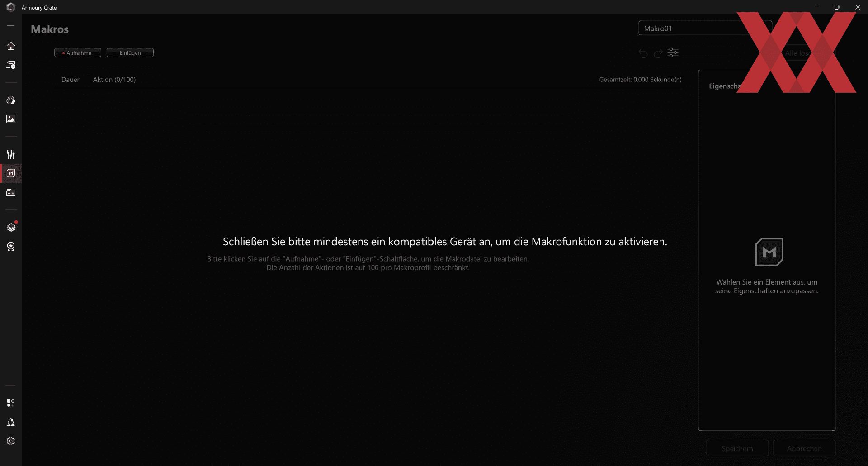
Task: Click the Makros page heading
Action: (50, 29)
